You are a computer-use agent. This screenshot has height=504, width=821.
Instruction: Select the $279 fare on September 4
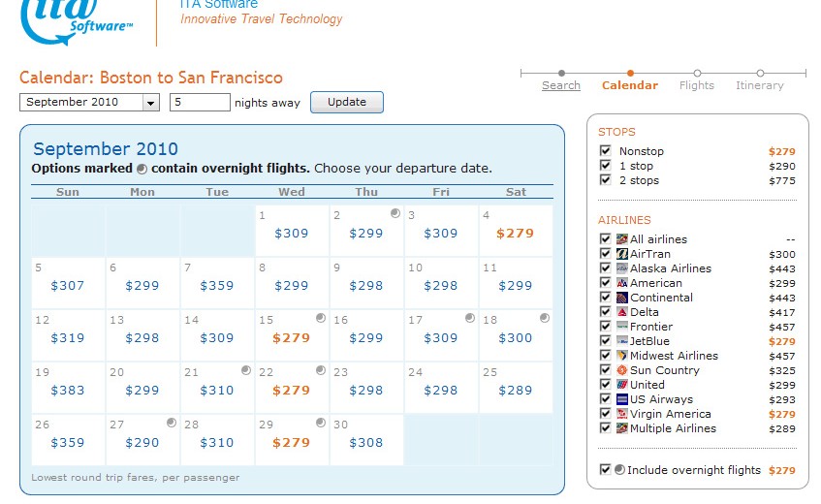coord(515,234)
